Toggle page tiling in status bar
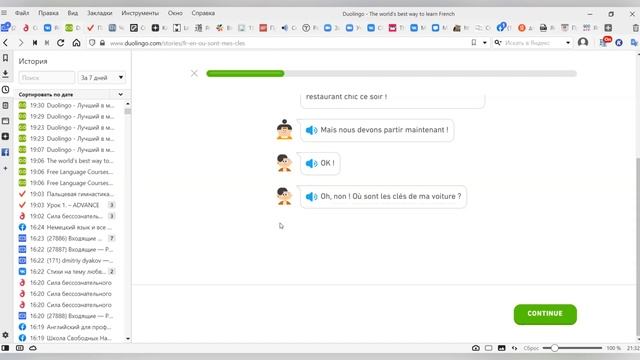 489,348
